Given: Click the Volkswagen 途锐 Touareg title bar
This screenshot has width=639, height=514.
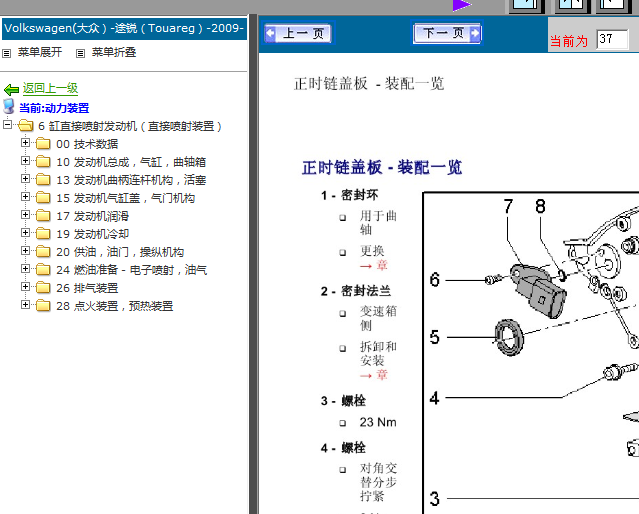Looking at the screenshot, I should [x=124, y=29].
